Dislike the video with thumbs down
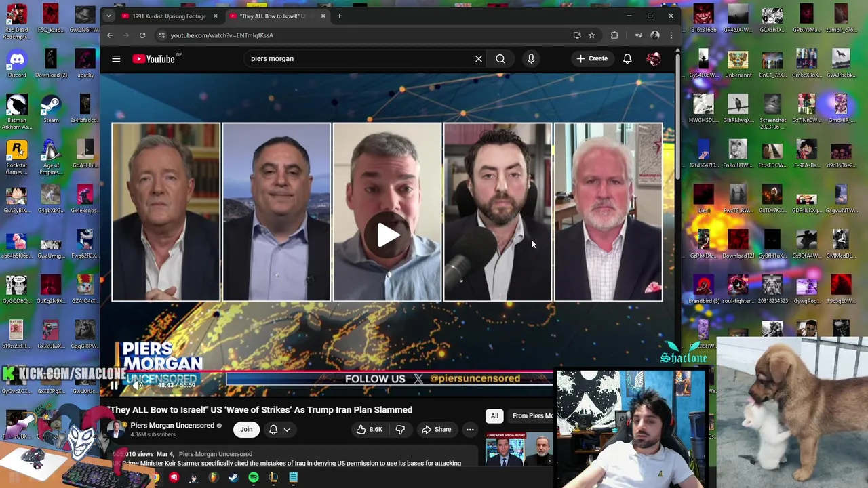868x488 pixels. (400, 429)
